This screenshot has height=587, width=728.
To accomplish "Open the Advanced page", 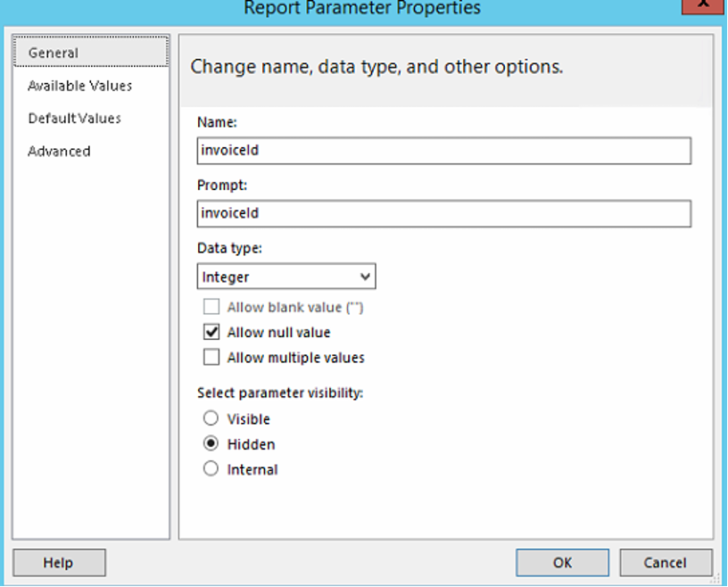I will coord(59,152).
